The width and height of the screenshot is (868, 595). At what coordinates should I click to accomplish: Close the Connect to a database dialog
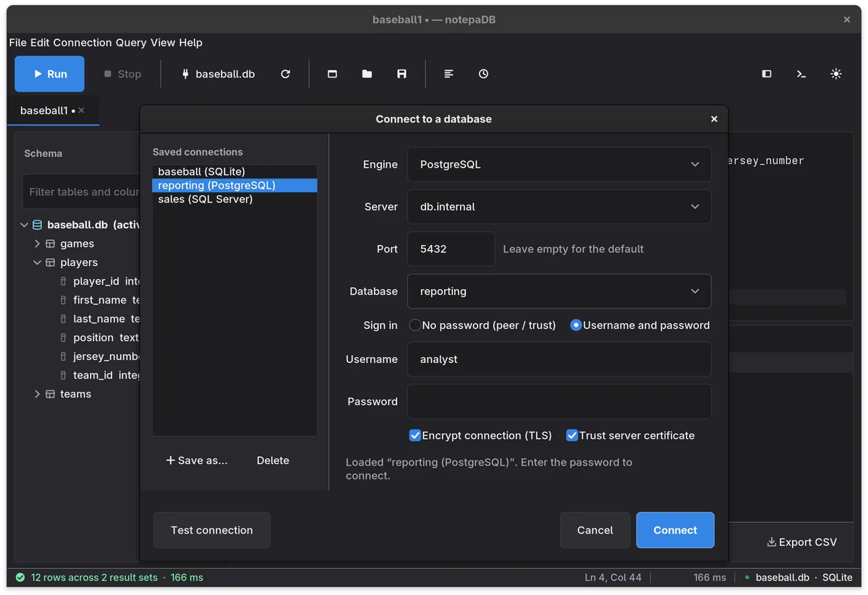pyautogui.click(x=714, y=119)
